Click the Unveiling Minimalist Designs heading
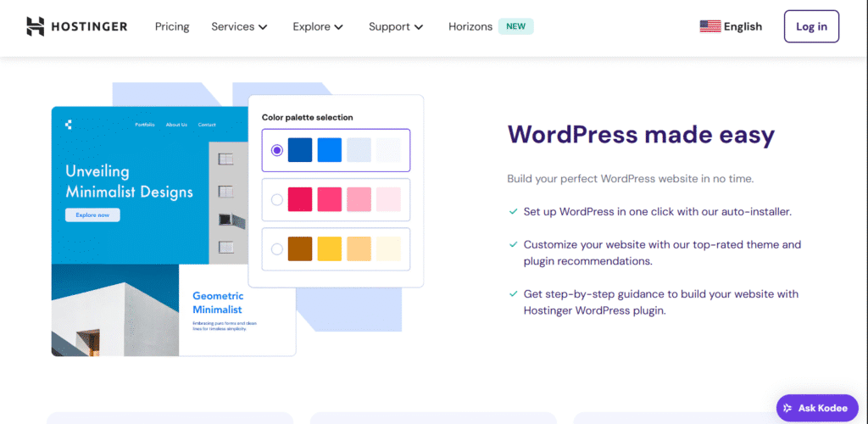868x424 pixels. pos(130,181)
